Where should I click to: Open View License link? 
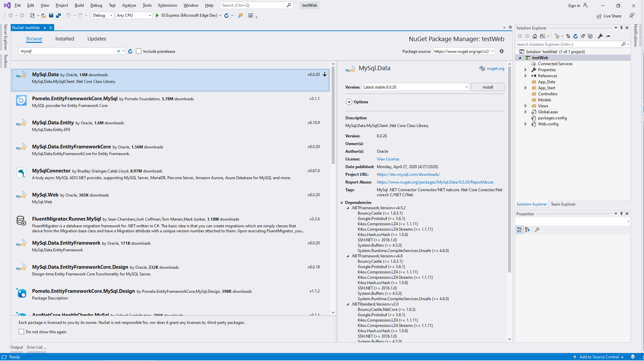point(388,159)
